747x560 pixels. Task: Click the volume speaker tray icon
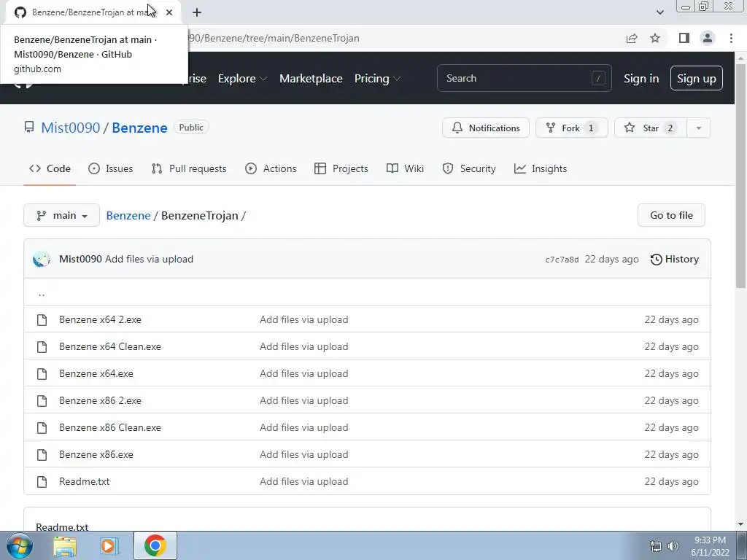673,546
